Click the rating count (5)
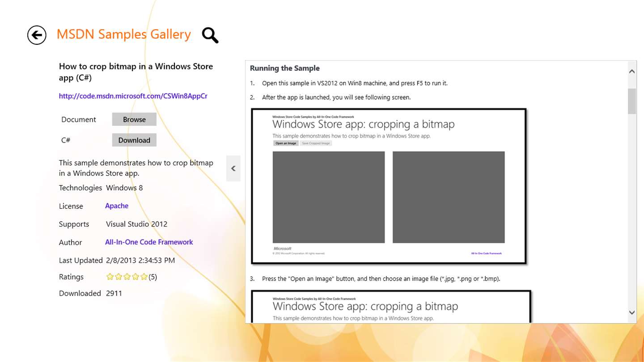The width and height of the screenshot is (644, 362). pyautogui.click(x=153, y=277)
